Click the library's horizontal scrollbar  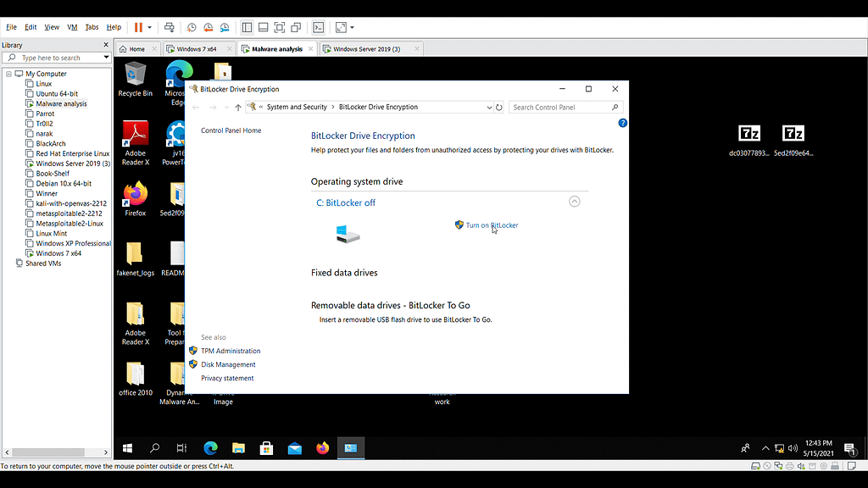pos(48,452)
